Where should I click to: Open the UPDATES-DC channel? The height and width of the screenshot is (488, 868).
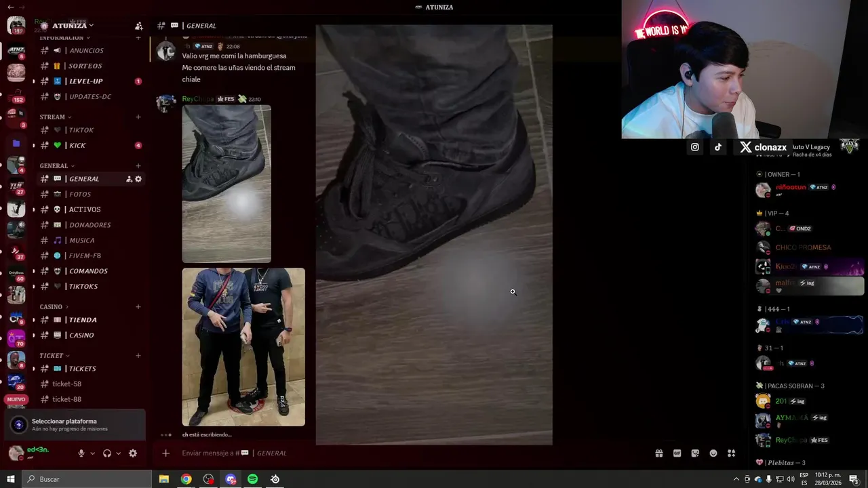tap(90, 97)
